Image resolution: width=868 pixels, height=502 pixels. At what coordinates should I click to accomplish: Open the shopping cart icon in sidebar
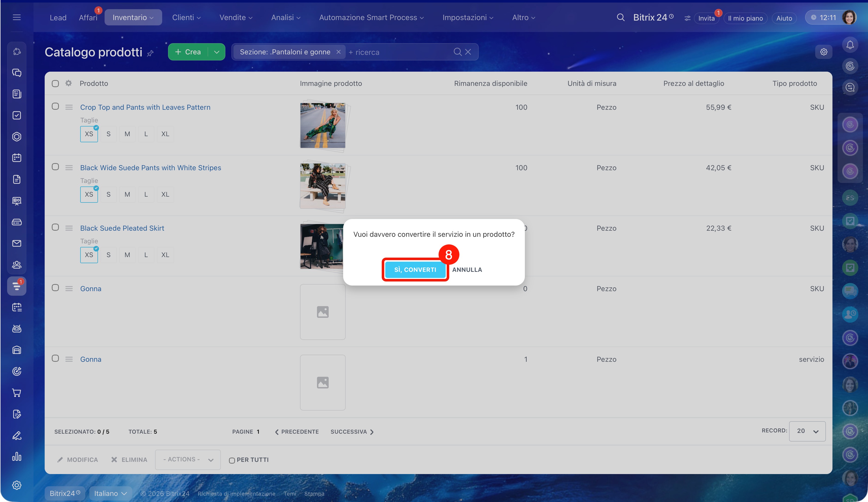tap(16, 393)
